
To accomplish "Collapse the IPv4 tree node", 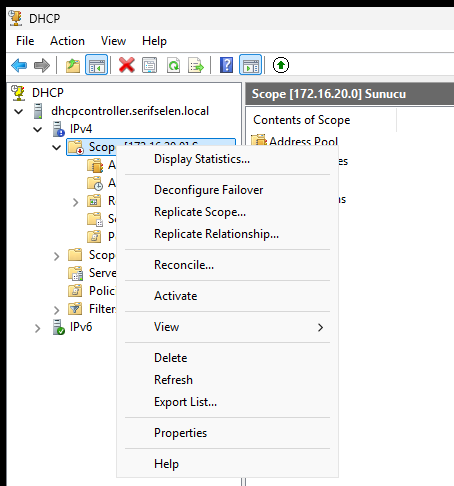I will 38,129.
